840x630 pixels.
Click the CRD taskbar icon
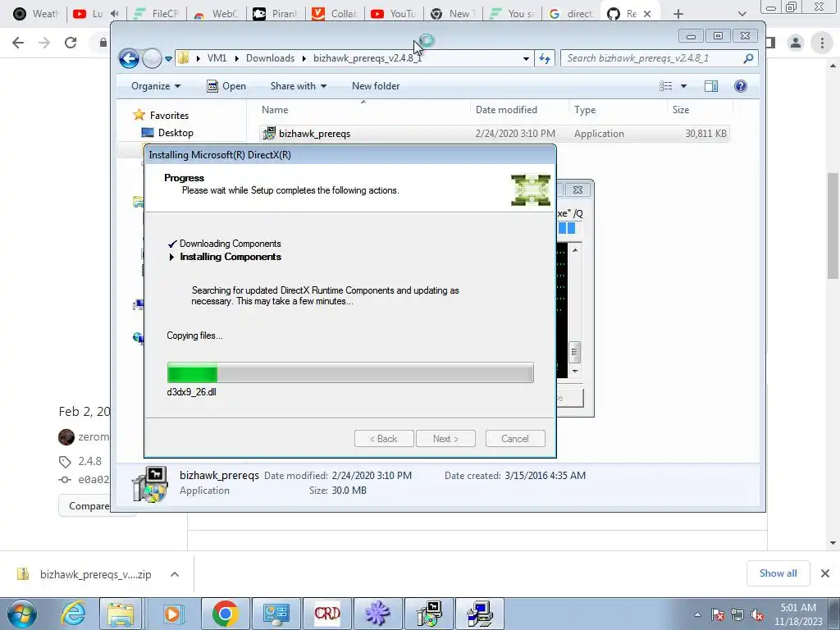pos(327,614)
